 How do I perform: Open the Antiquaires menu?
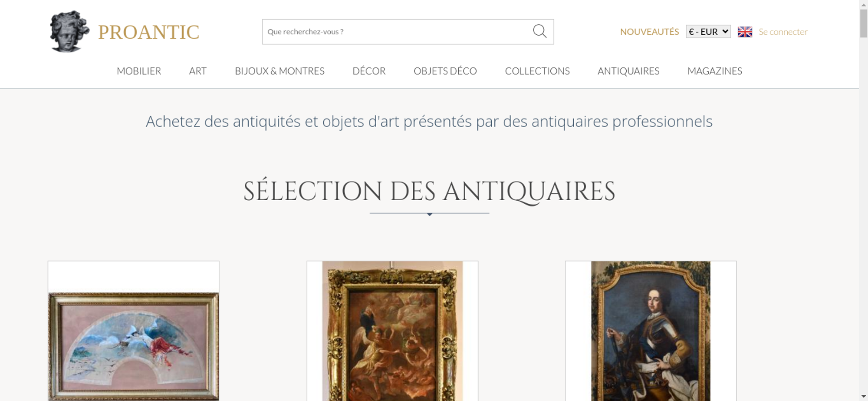tap(628, 71)
